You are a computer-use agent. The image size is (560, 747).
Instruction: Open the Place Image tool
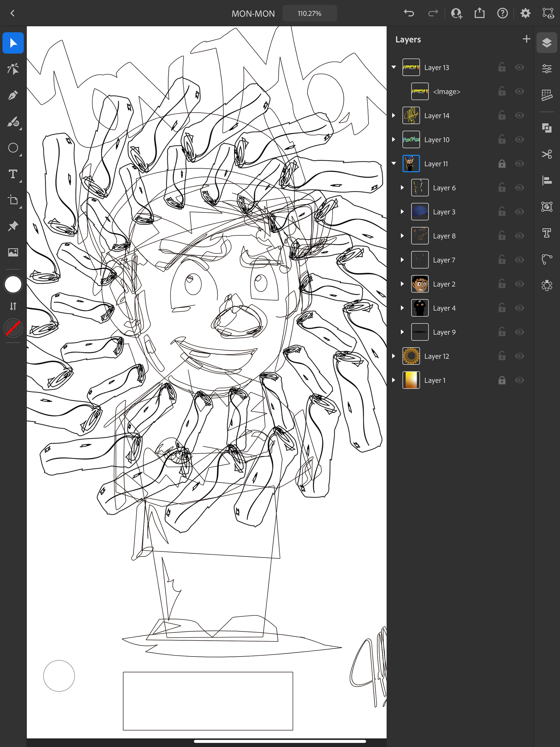[x=13, y=252]
